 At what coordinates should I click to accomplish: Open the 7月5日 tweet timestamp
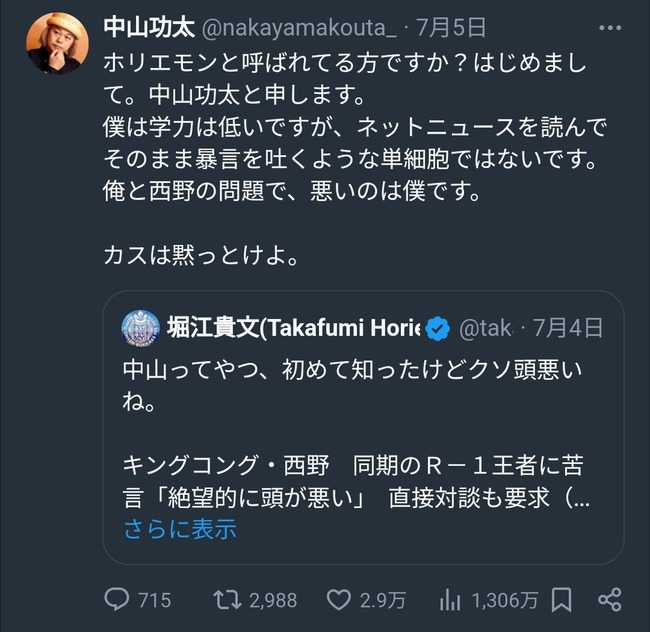(451, 28)
